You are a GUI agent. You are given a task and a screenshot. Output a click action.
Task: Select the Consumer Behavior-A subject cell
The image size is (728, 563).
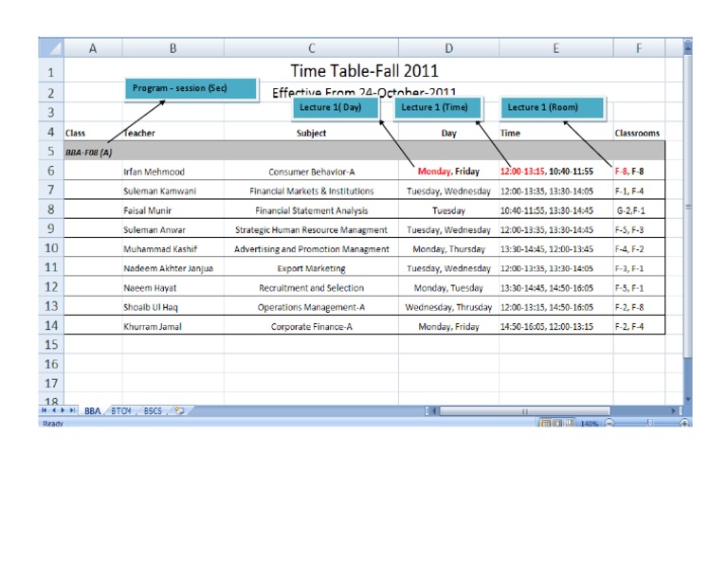311,172
